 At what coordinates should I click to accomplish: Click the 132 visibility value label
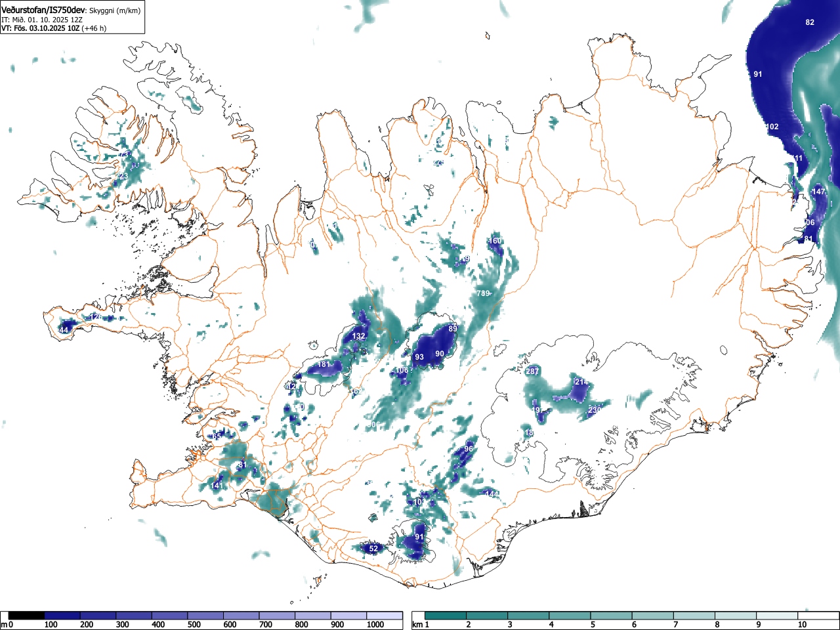point(358,336)
